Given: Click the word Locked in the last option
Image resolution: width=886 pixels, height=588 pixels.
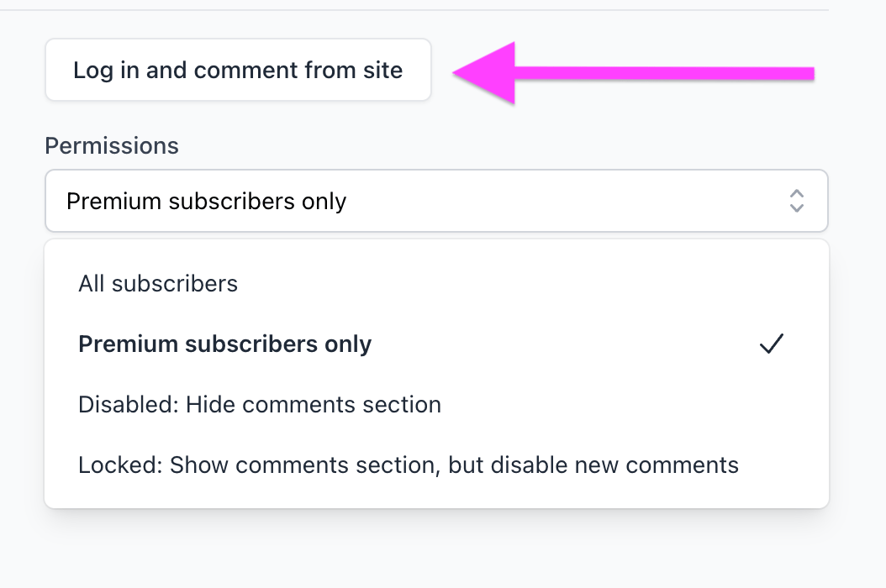Looking at the screenshot, I should pos(120,465).
